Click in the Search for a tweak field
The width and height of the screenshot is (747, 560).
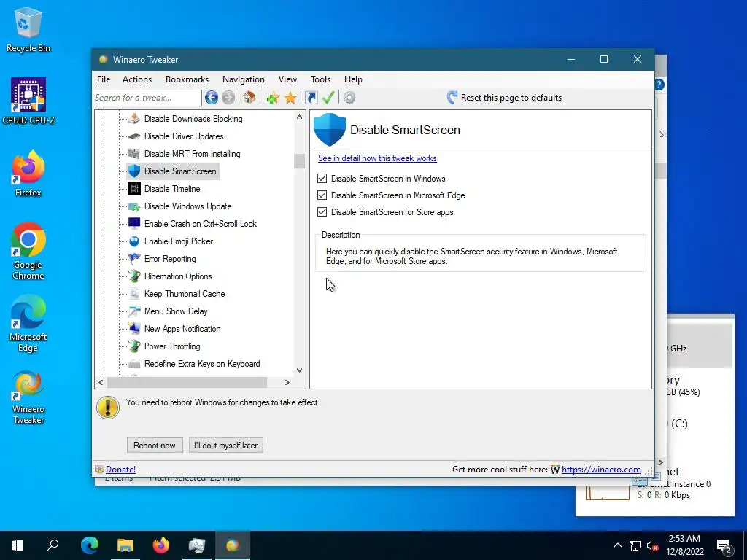coord(147,98)
